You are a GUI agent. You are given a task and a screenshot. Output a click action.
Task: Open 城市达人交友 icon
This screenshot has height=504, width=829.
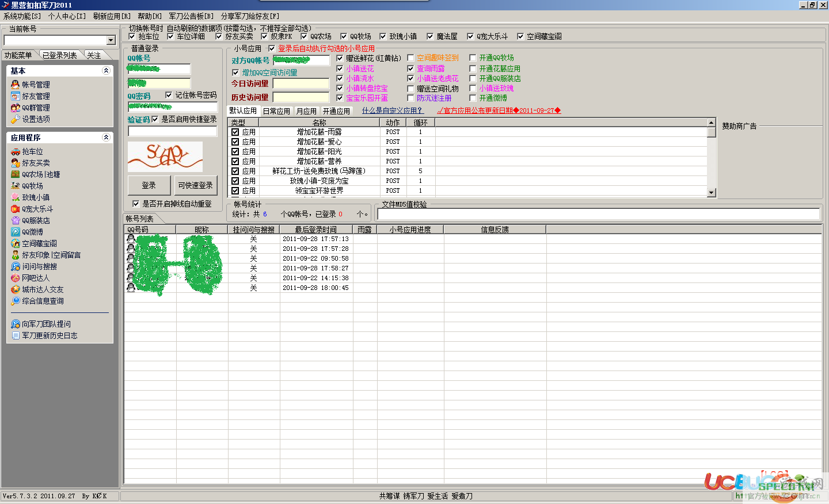(16, 289)
